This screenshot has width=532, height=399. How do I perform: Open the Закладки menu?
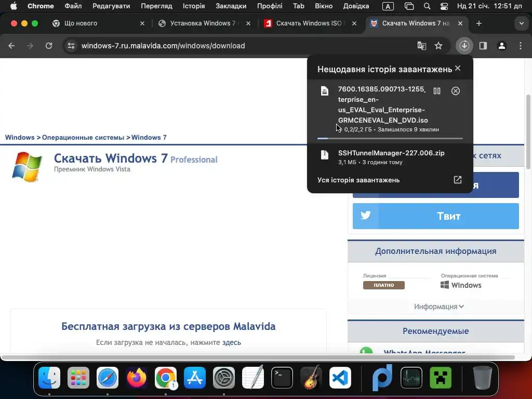click(231, 6)
